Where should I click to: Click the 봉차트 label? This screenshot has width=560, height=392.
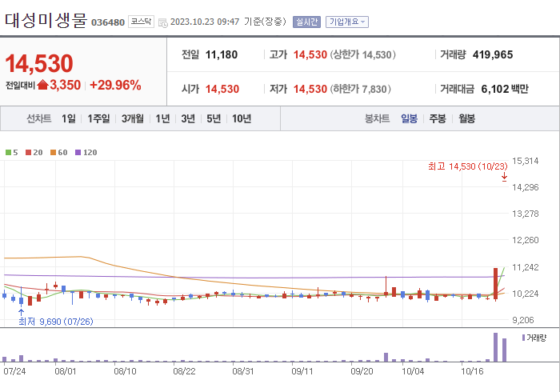click(377, 118)
